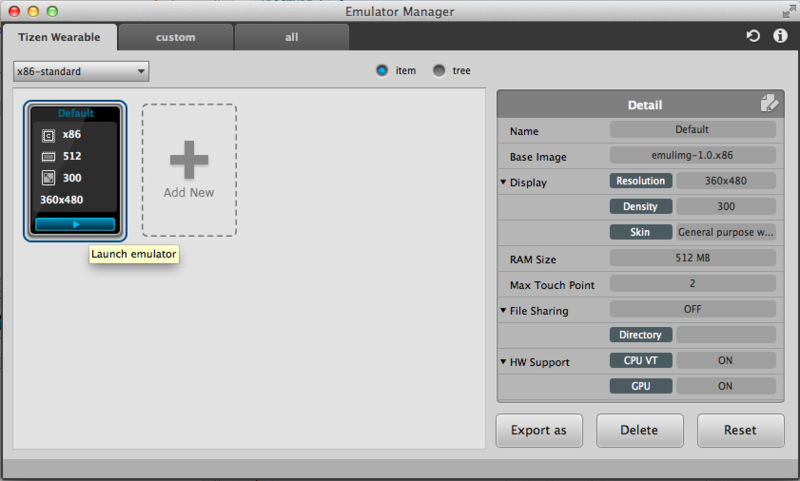Select the Default emulator card
The width and height of the screenshot is (800, 481).
pyautogui.click(x=75, y=171)
